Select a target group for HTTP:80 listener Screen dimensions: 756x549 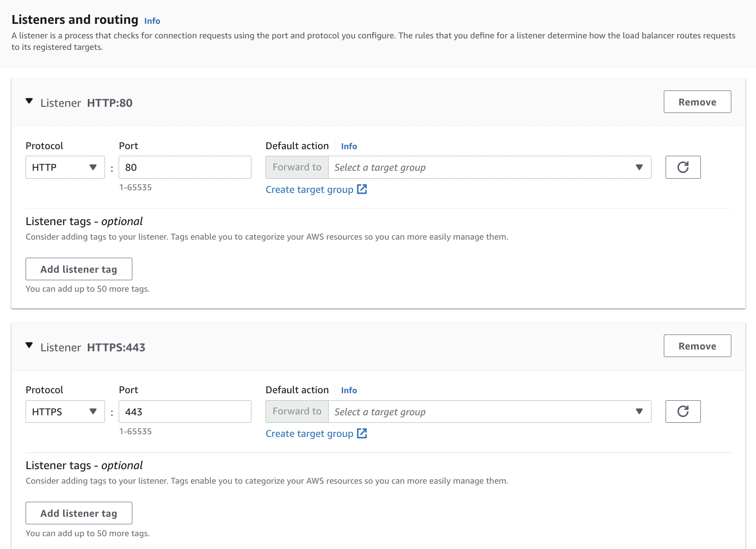coord(489,167)
